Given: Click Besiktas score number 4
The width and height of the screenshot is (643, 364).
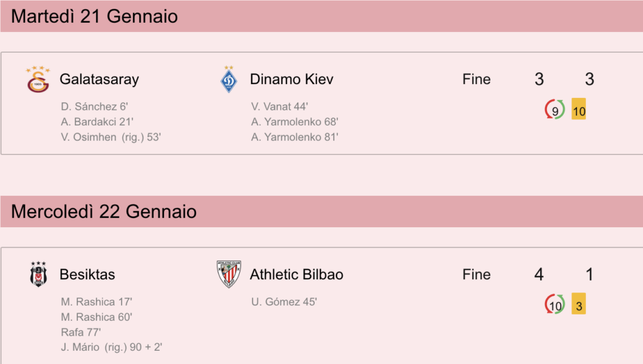Looking at the screenshot, I should (x=539, y=274).
